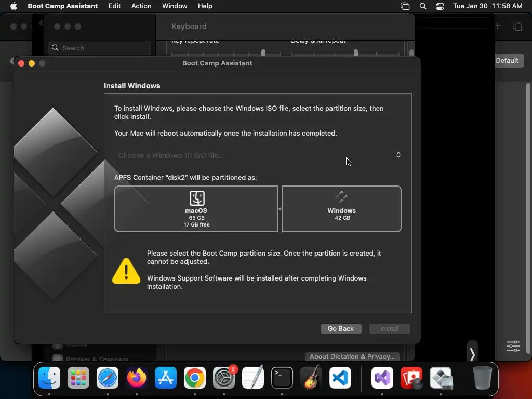Launch GarageBand from the Dock
The width and height of the screenshot is (532, 399).
pyautogui.click(x=311, y=378)
